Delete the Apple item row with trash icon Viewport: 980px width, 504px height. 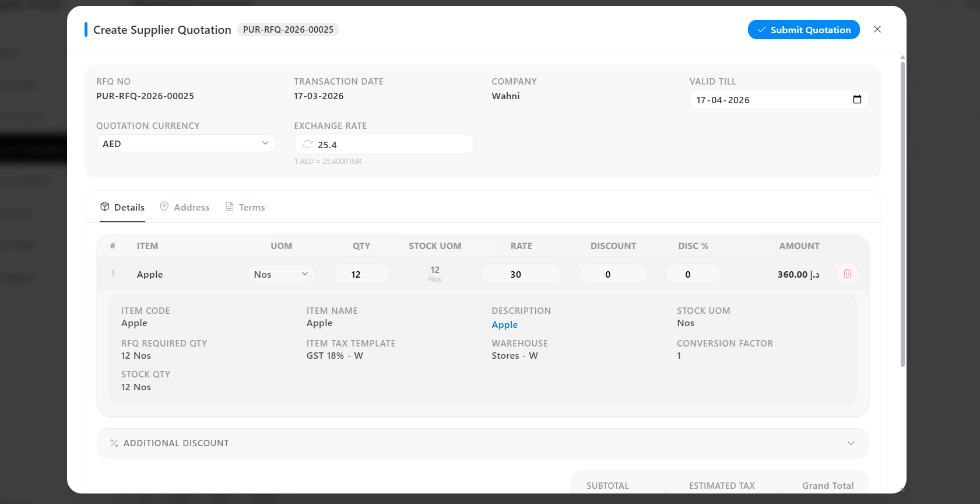coord(847,274)
